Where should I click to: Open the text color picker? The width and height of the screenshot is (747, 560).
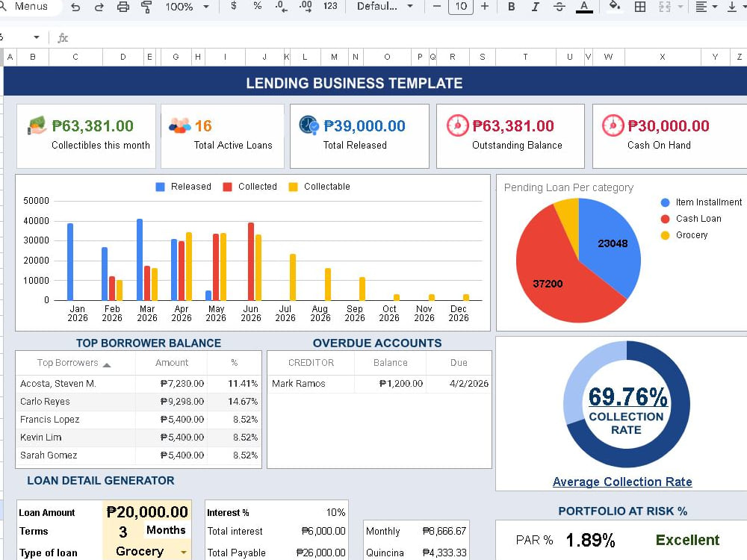pyautogui.click(x=584, y=7)
